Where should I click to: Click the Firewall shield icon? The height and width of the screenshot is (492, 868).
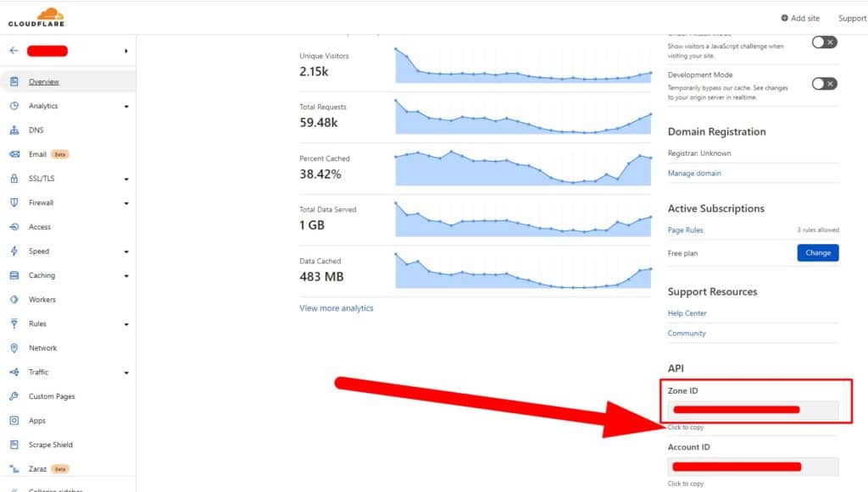(14, 202)
